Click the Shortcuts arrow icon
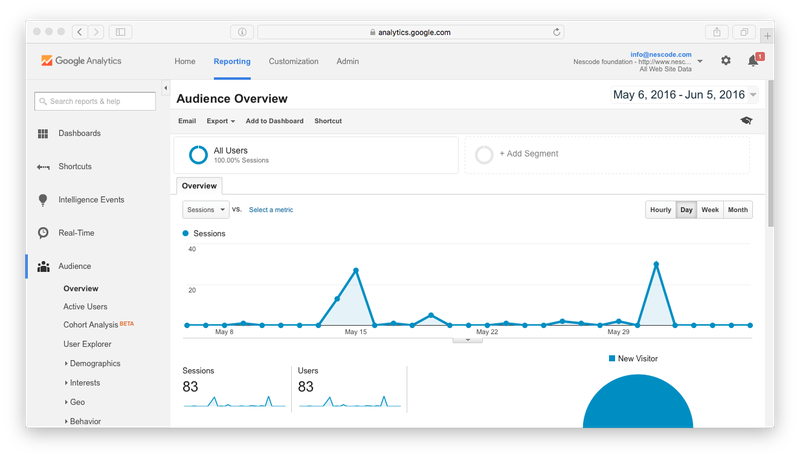Viewport: 800px width, 458px height. pyautogui.click(x=43, y=167)
